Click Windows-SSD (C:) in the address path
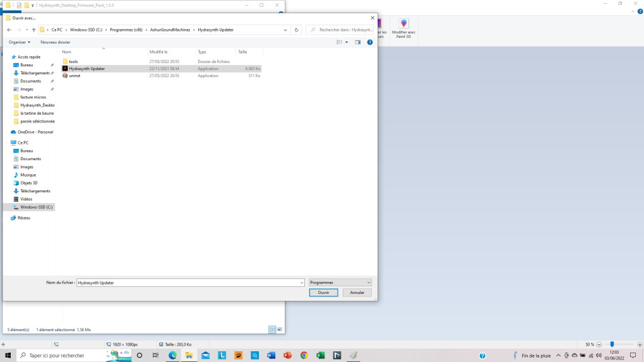The width and height of the screenshot is (644, 362). [86, 30]
